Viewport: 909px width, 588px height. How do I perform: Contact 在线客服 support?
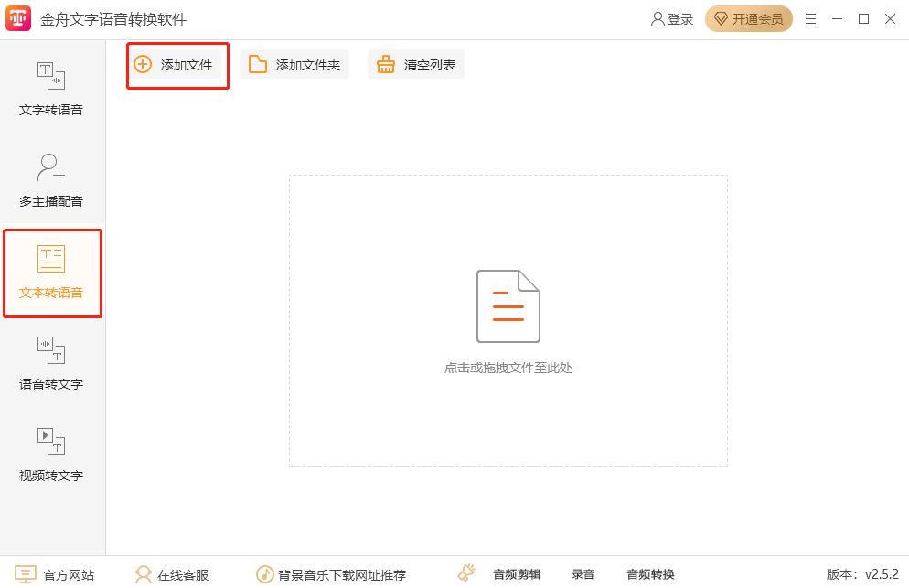coord(172,574)
